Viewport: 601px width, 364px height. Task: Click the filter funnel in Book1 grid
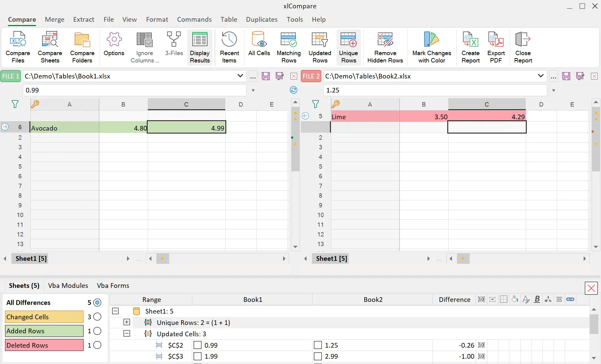15,104
